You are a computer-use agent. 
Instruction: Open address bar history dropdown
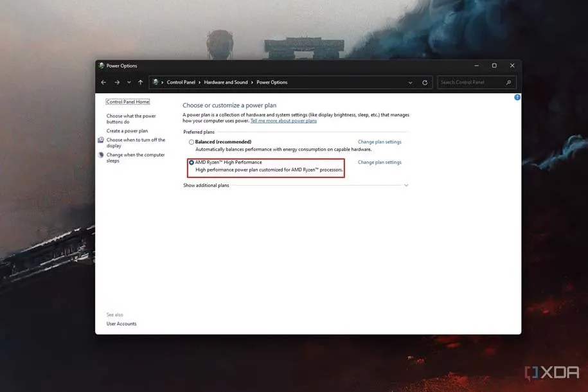pyautogui.click(x=411, y=82)
